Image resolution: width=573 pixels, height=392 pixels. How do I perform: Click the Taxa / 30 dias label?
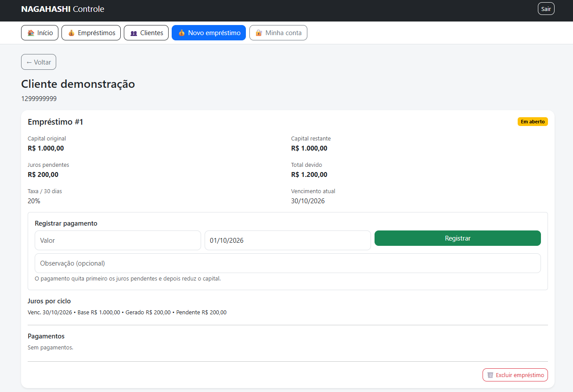pos(45,191)
